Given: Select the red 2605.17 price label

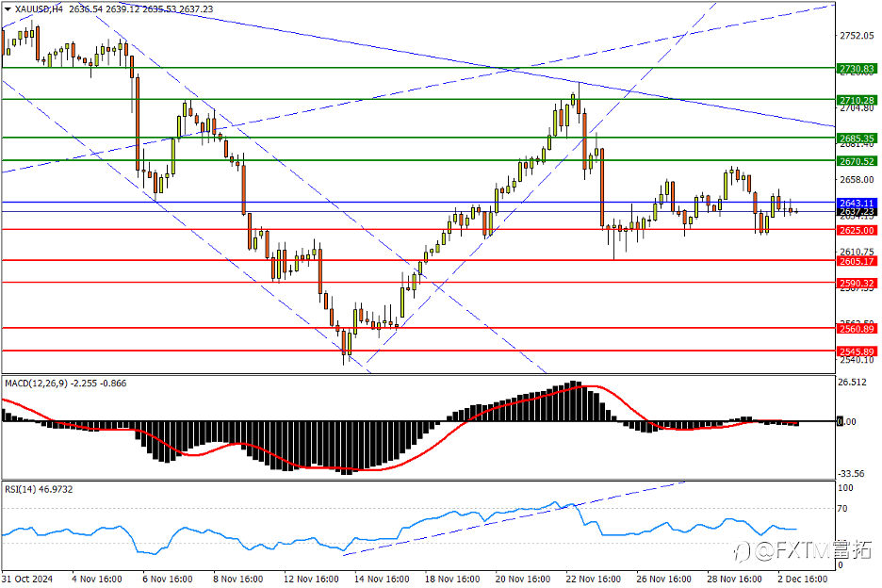Looking at the screenshot, I should [857, 262].
